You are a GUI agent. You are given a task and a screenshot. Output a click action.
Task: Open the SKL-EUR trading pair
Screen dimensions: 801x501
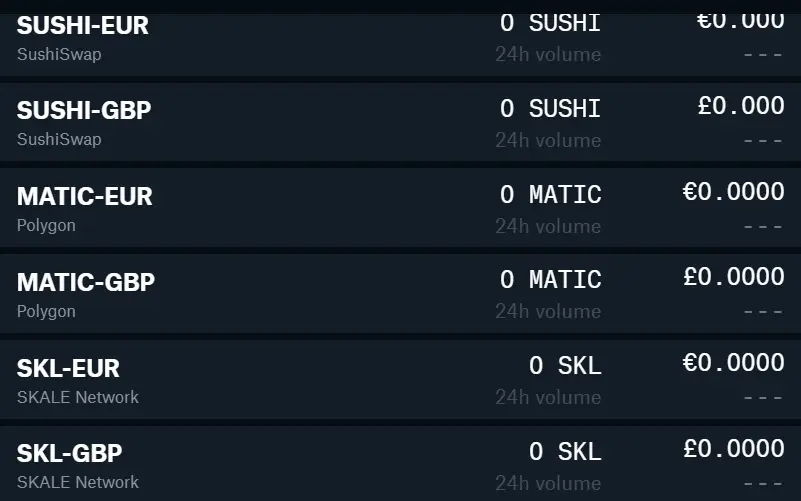coord(400,380)
